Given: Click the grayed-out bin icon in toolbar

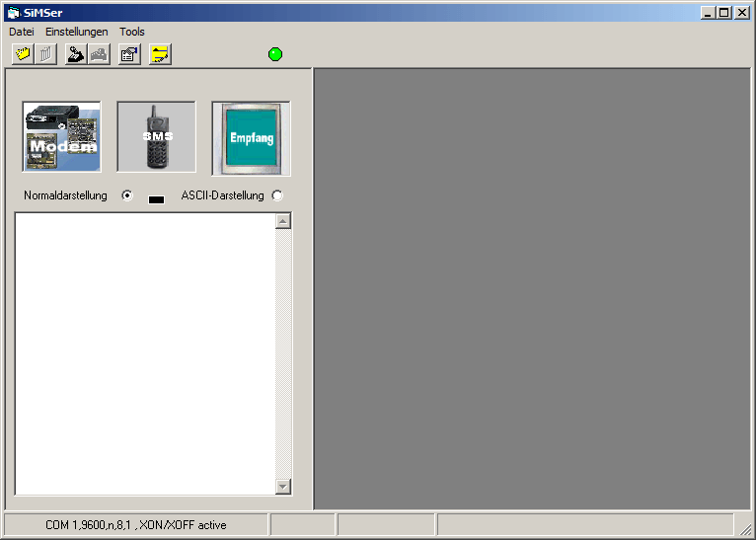Looking at the screenshot, I should 45,54.
